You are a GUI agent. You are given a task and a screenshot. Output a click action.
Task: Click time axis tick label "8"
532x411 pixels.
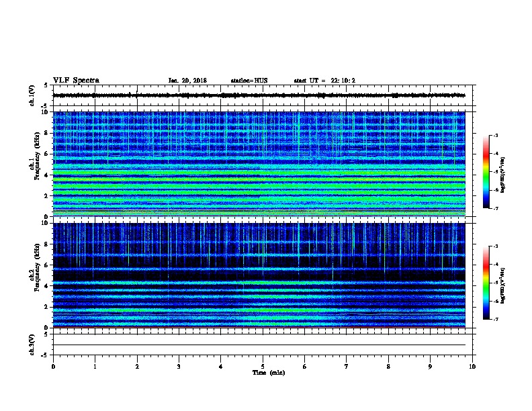388,367
